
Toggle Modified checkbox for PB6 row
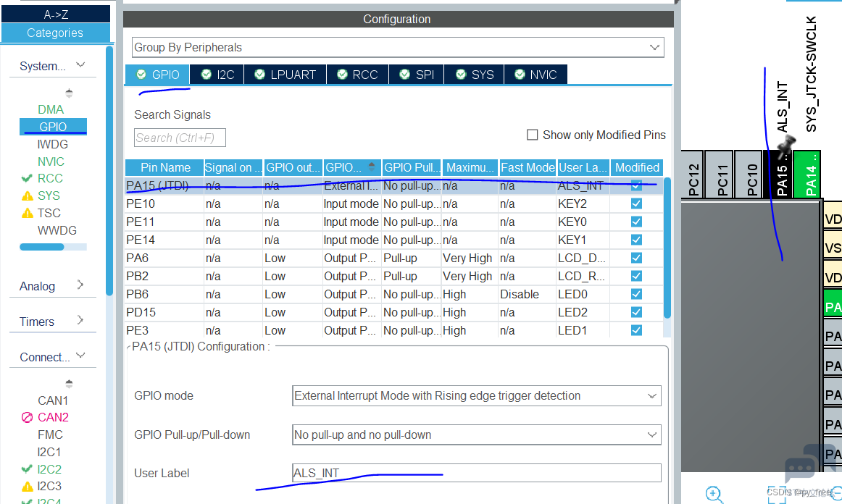[x=636, y=294]
